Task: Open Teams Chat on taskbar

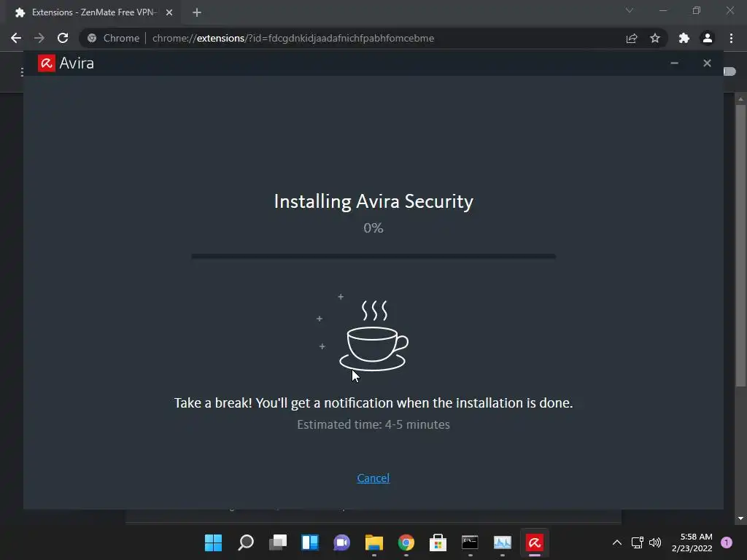Action: coord(341,542)
